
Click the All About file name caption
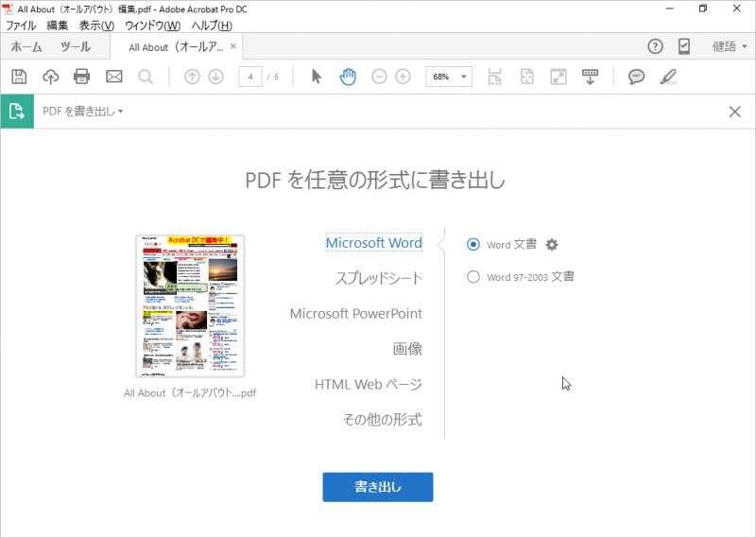pyautogui.click(x=190, y=393)
